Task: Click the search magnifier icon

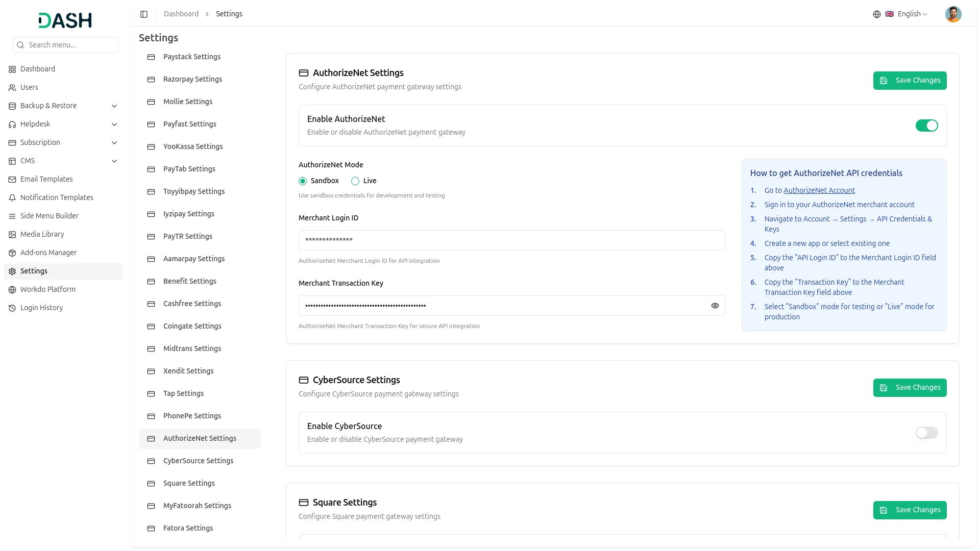Action: 20,45
